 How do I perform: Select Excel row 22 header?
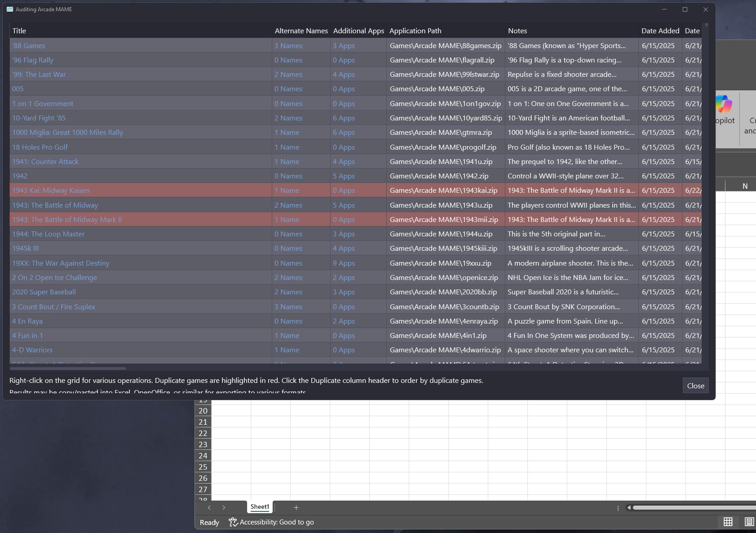coord(203,433)
